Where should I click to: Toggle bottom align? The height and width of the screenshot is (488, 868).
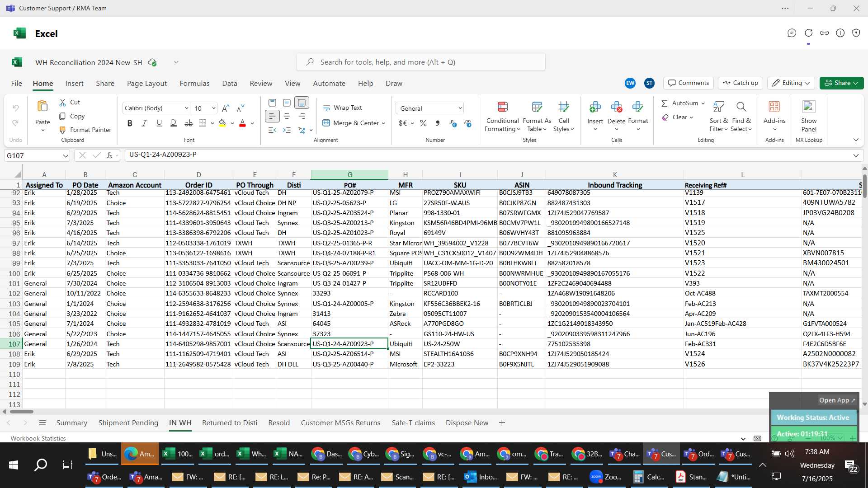pyautogui.click(x=302, y=103)
